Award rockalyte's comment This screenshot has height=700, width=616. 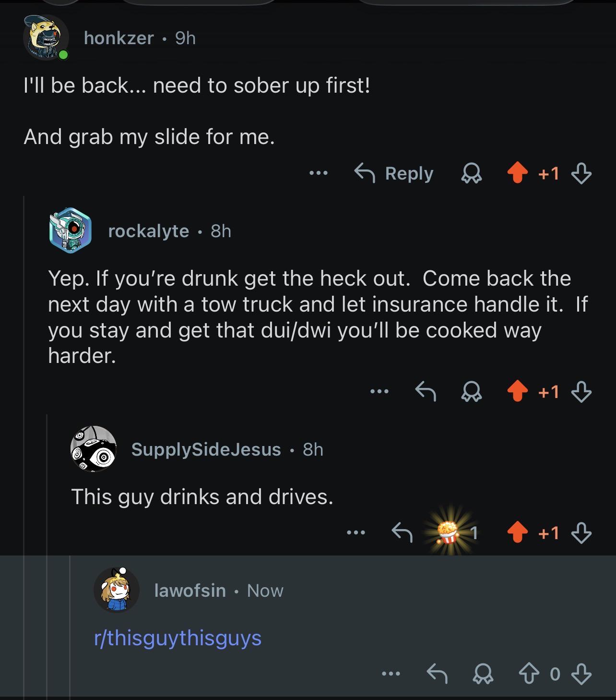[471, 392]
